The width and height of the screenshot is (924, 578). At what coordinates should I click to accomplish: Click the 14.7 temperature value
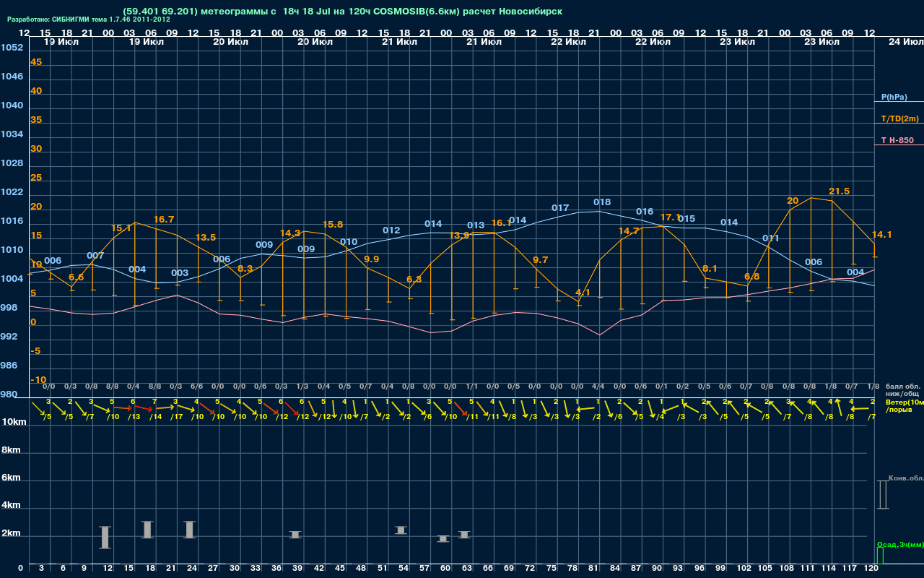pos(629,230)
